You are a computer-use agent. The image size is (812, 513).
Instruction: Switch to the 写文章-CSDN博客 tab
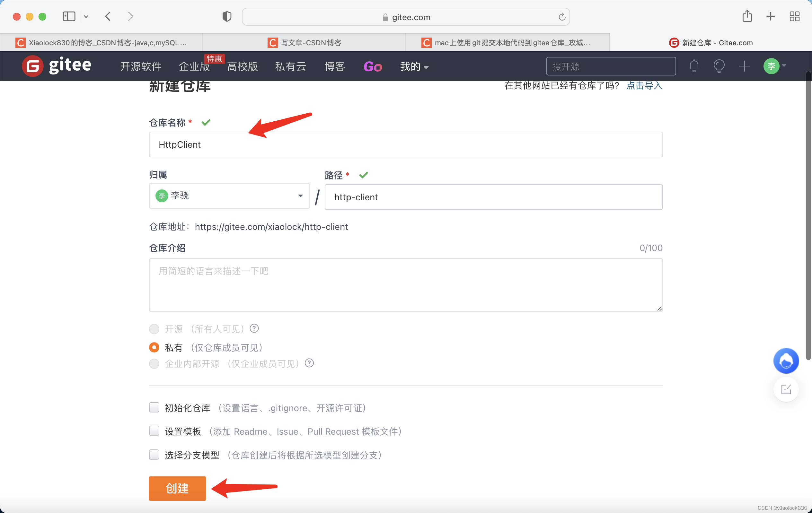(x=304, y=42)
